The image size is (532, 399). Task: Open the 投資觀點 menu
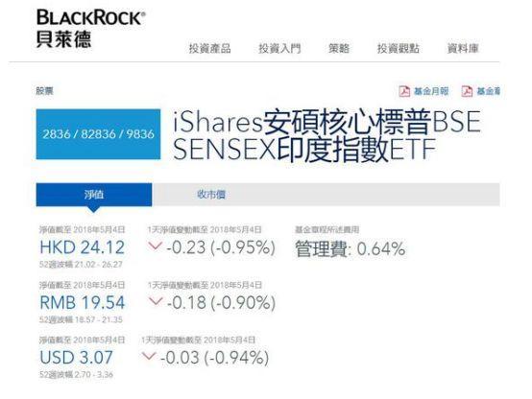click(x=399, y=49)
